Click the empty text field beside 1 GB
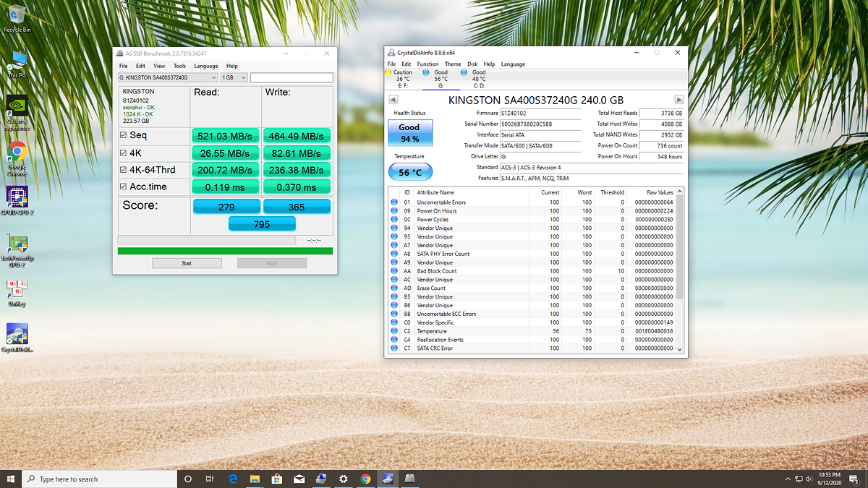Image resolution: width=868 pixels, height=488 pixels. 292,77
